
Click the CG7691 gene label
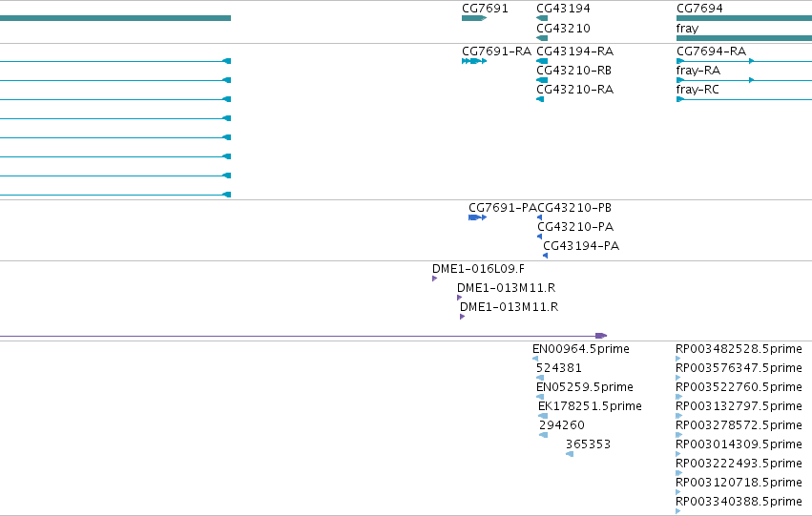[485, 9]
